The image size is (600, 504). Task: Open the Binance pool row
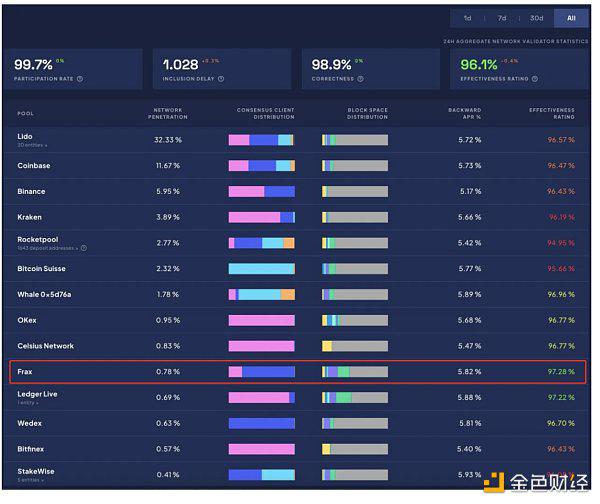coord(296,191)
